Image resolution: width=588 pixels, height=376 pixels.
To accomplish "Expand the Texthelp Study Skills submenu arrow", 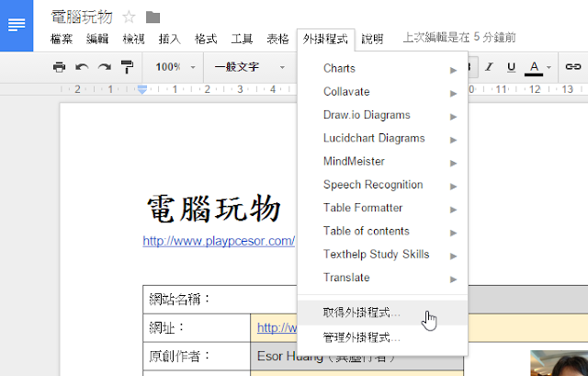I will [453, 256].
